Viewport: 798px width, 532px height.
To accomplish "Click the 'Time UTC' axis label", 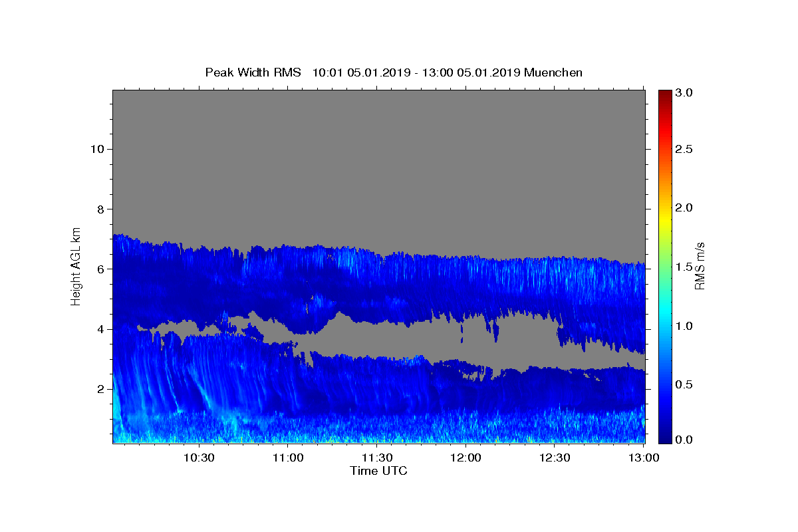I will [378, 471].
